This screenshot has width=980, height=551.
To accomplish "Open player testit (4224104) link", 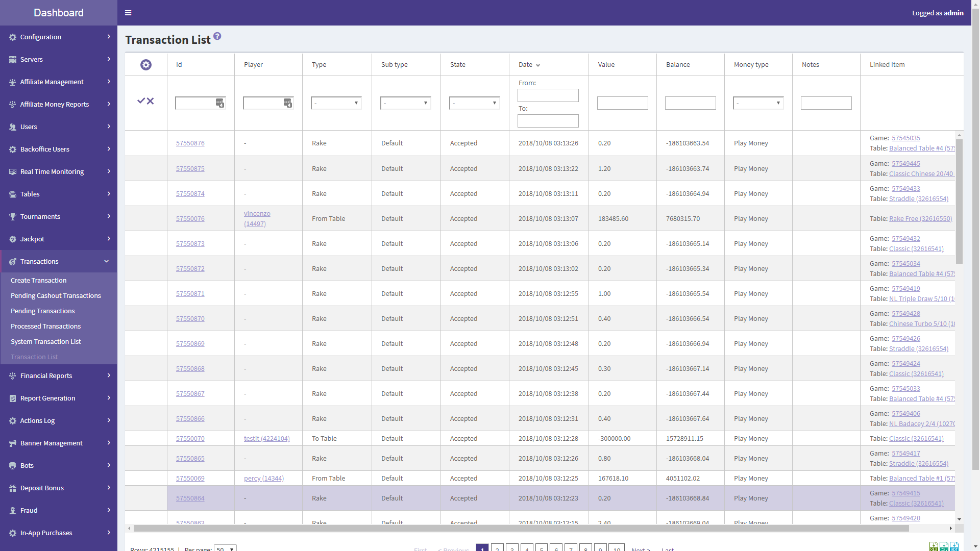I will click(266, 438).
